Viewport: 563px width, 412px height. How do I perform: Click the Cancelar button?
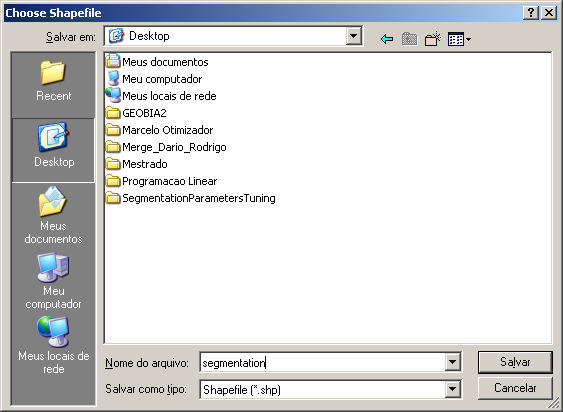(x=515, y=388)
